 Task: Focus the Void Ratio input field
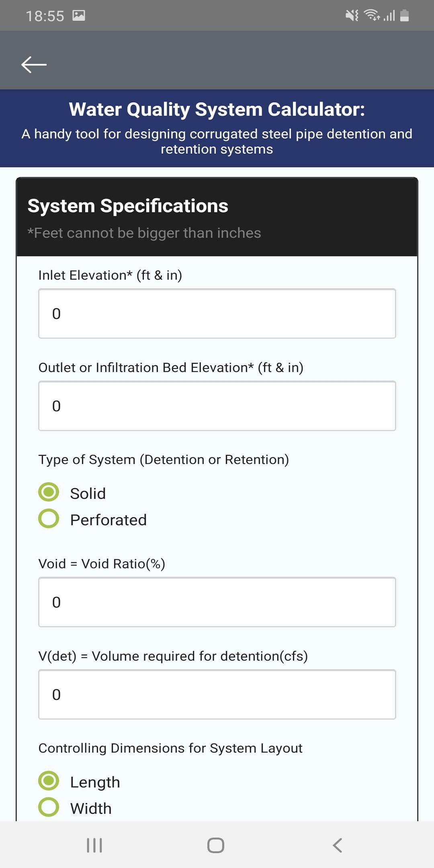tap(217, 602)
